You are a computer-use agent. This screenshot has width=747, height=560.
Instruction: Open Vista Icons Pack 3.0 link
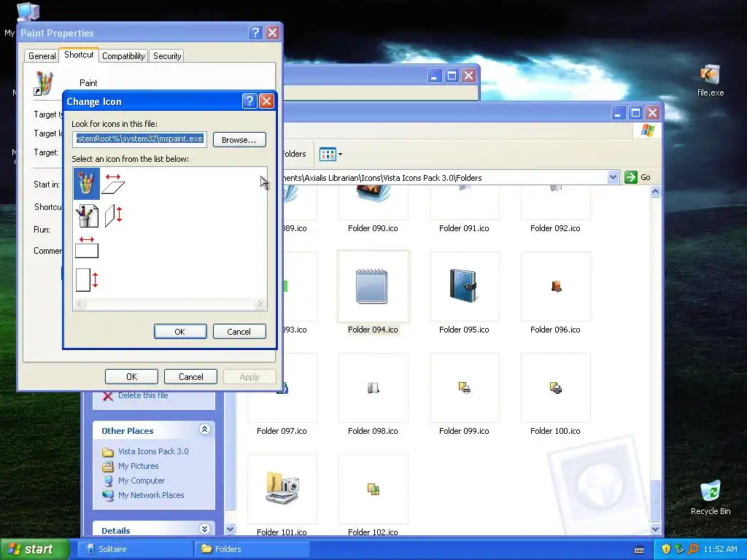click(x=153, y=451)
